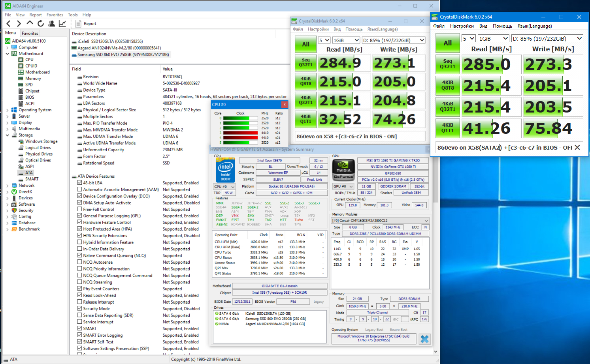This screenshot has width=590, height=364.
Task: Click the NVIDIA GeForce logo in HWiNFO
Action: pos(343,170)
